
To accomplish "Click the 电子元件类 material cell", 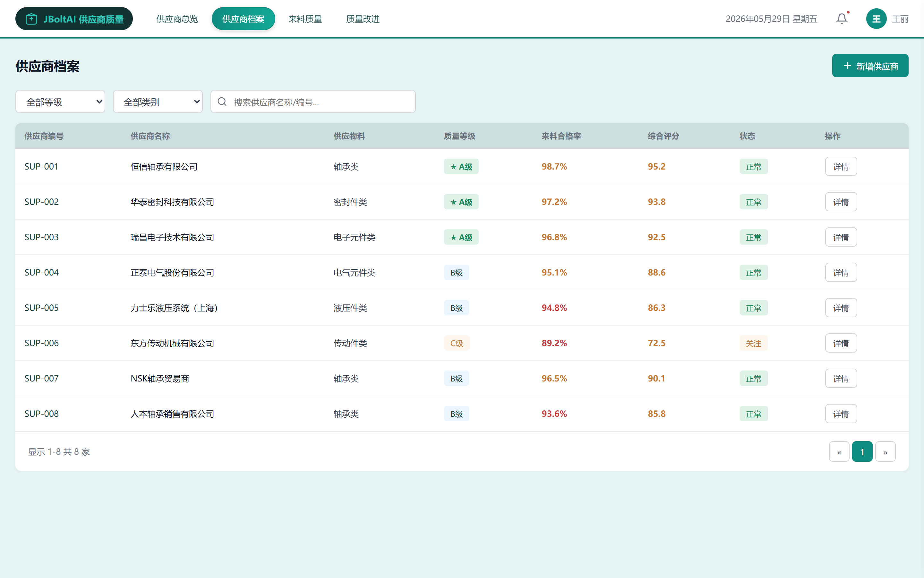I will 354,237.
